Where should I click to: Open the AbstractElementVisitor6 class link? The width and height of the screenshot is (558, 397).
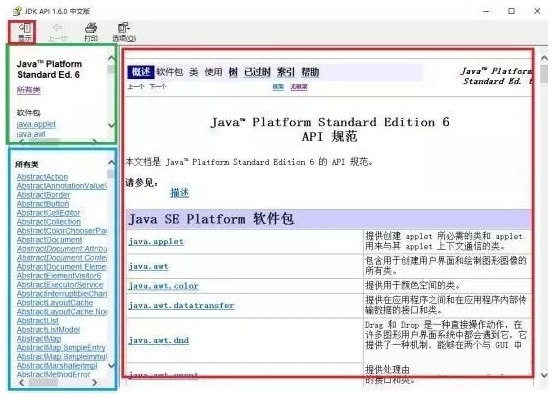(x=59, y=276)
